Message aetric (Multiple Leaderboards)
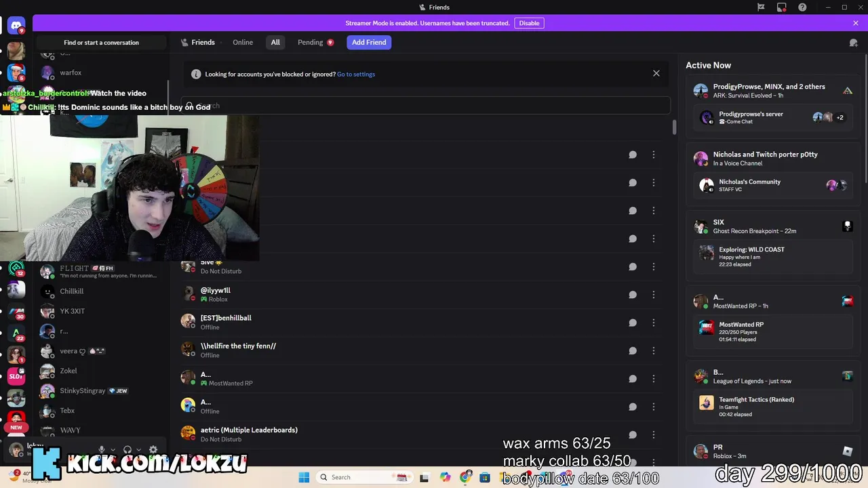868x488 pixels. point(632,434)
